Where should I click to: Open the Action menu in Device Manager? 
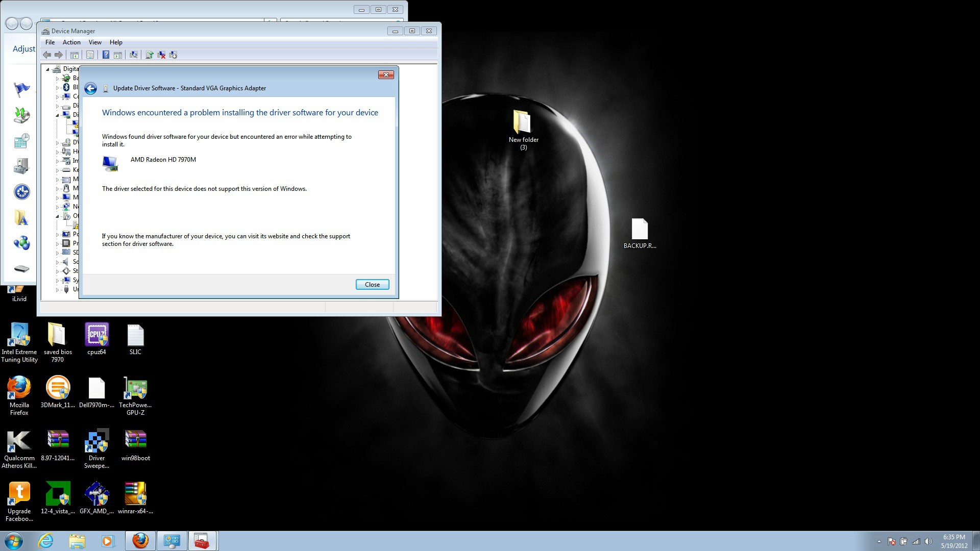coord(71,42)
